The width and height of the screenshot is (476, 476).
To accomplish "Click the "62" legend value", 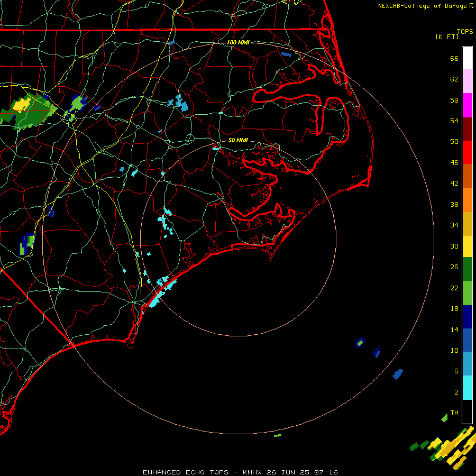I will [x=454, y=79].
